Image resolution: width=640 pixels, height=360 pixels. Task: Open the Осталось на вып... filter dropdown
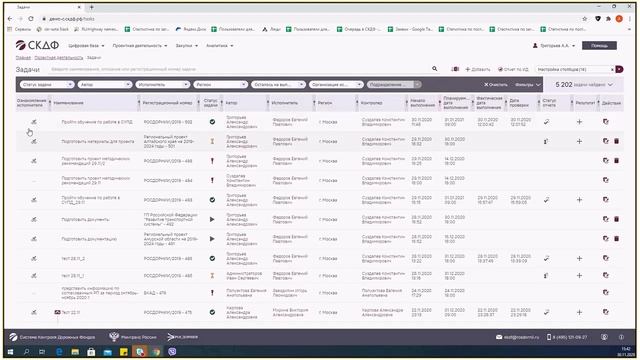tap(278, 84)
